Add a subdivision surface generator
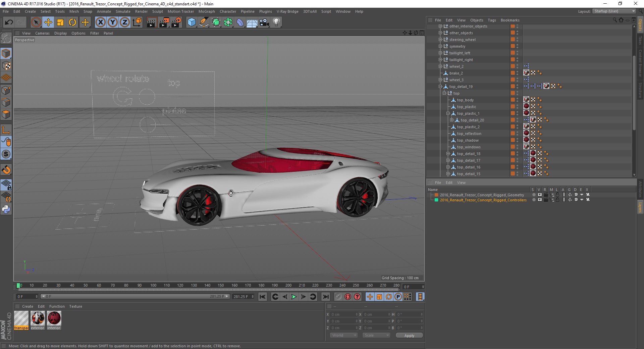The height and width of the screenshot is (349, 644). coord(216,22)
